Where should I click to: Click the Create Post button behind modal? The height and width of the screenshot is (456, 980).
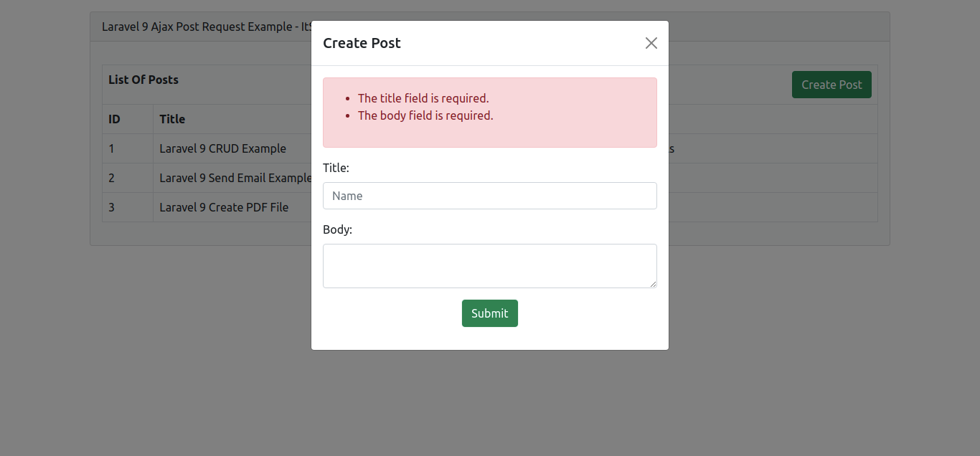831,85
